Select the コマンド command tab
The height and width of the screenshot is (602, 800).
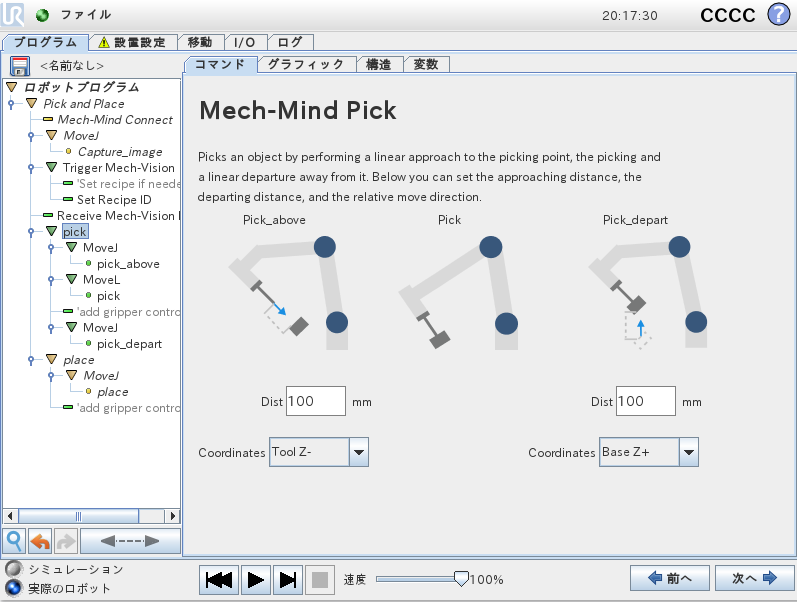pyautogui.click(x=220, y=64)
